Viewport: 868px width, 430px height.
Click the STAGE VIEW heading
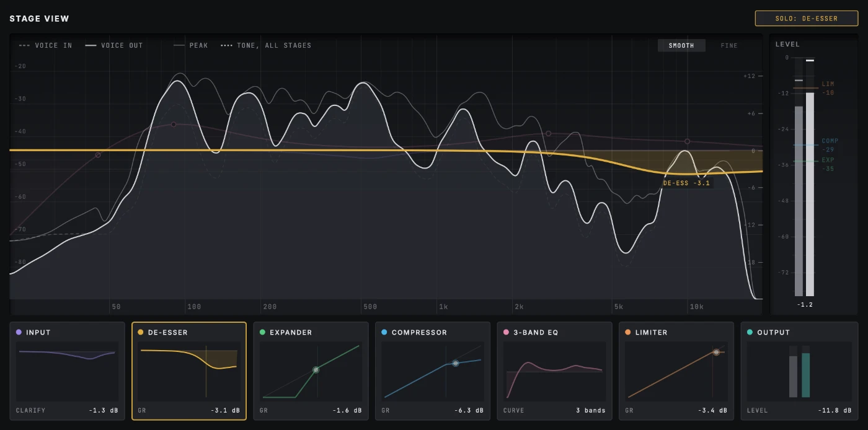pyautogui.click(x=40, y=19)
